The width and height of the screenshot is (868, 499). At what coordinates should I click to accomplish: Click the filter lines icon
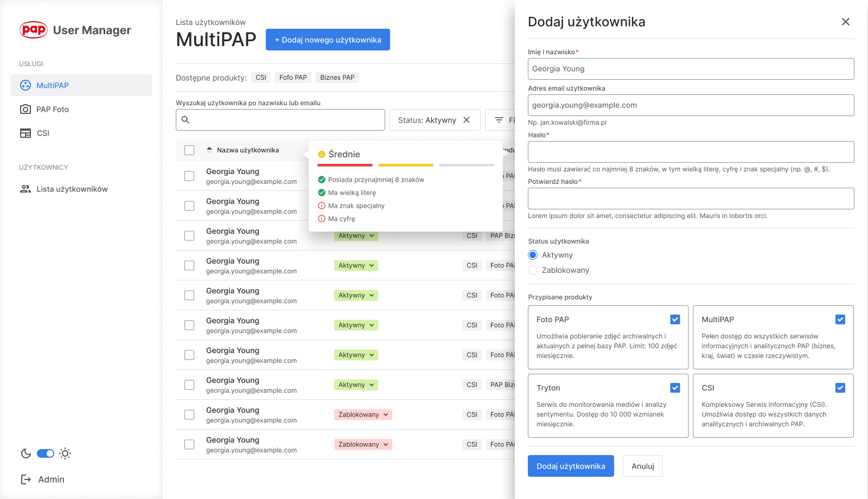pos(499,120)
